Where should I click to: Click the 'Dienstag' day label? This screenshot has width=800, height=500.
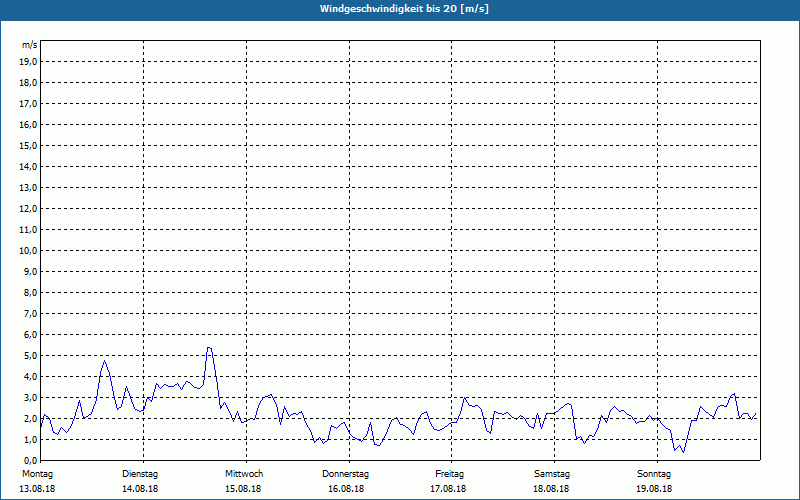140,474
